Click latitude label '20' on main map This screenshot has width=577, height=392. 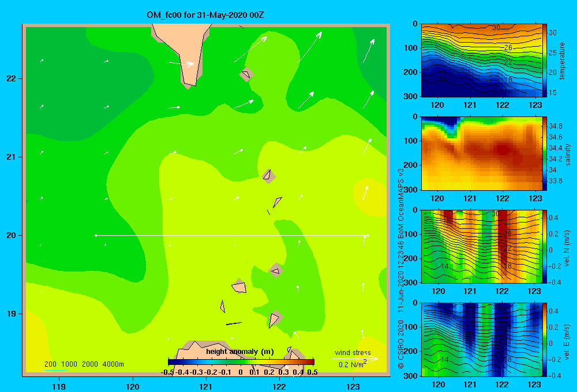12,235
